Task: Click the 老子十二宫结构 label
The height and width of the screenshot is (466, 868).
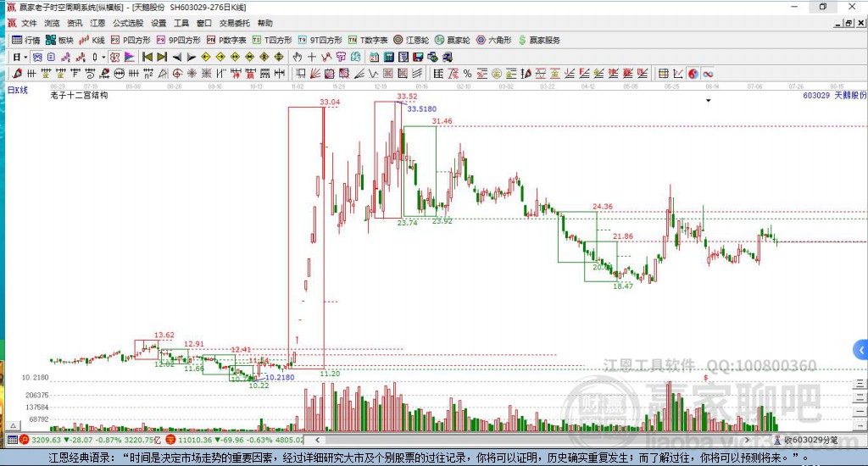Action: [x=79, y=95]
